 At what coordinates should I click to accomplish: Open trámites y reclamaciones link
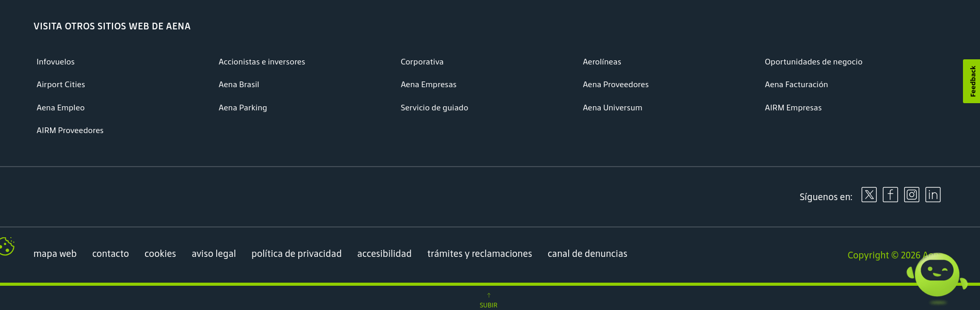click(x=479, y=254)
